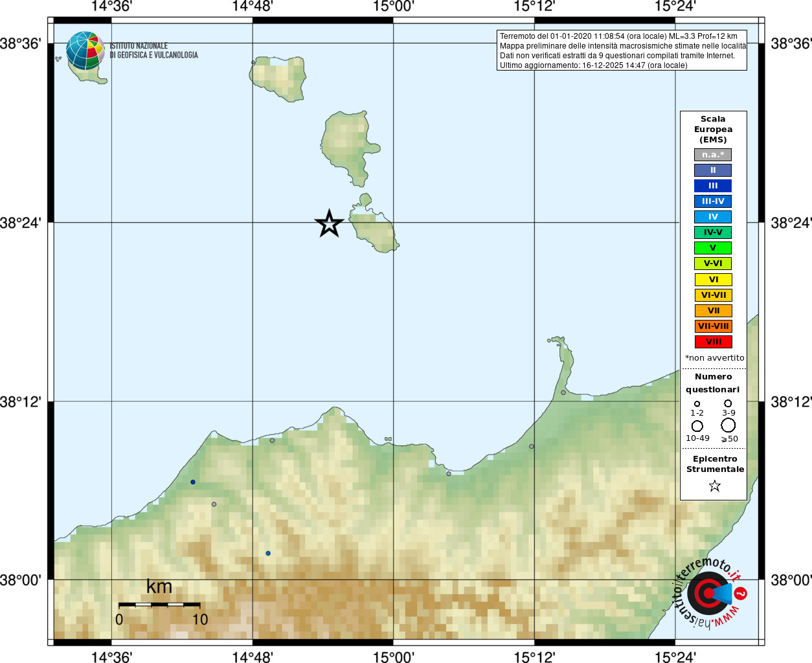Viewport: 812px width, 663px height.
Task: Click the Istituto Nazionale di Geofisica text
Action: pos(153,51)
